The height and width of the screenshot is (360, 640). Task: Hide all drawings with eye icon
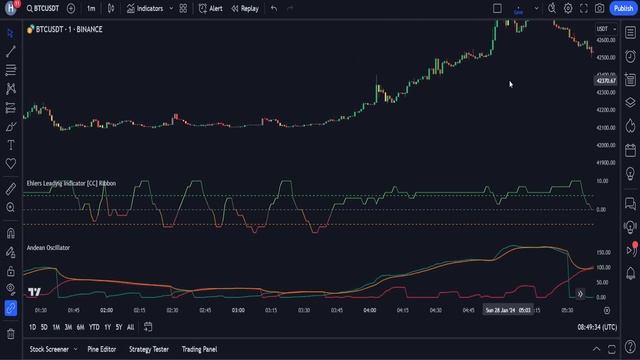click(x=11, y=289)
